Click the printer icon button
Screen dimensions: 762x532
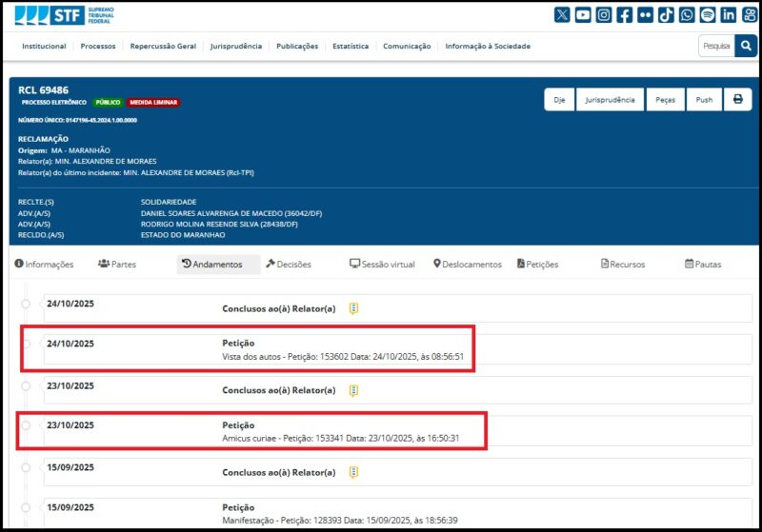[x=737, y=100]
